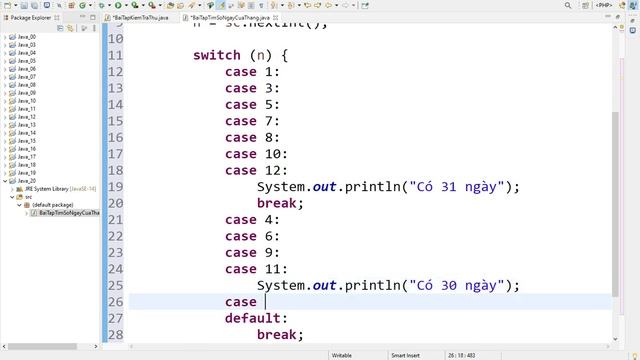
Task: Click the New Java Package icon
Action: [x=71, y=5]
